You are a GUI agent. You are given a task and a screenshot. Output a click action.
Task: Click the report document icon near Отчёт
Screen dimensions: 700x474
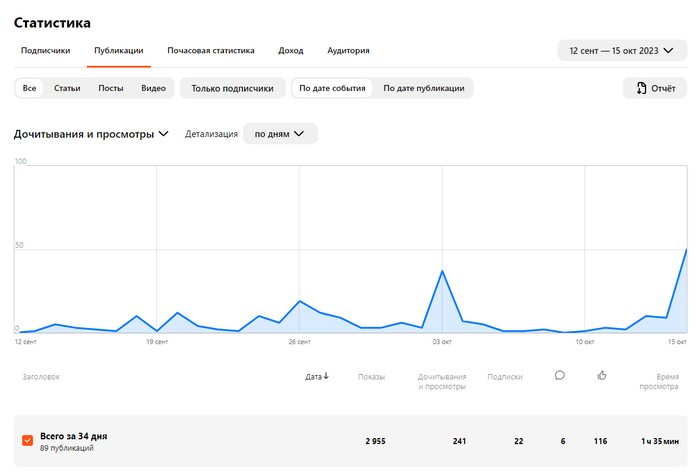[640, 88]
